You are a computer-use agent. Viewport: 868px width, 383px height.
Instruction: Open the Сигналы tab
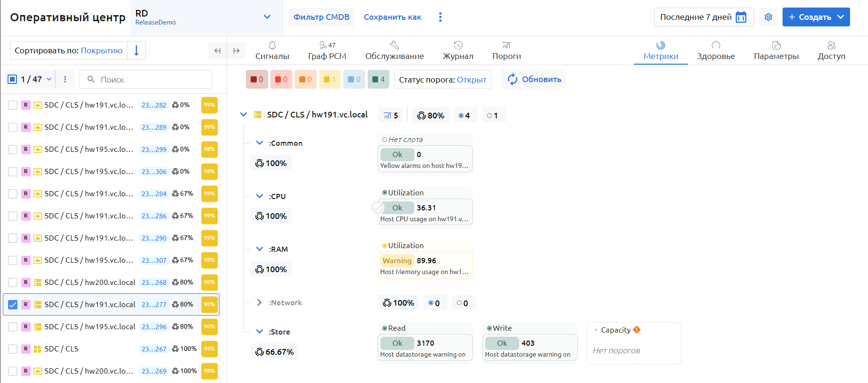click(272, 50)
